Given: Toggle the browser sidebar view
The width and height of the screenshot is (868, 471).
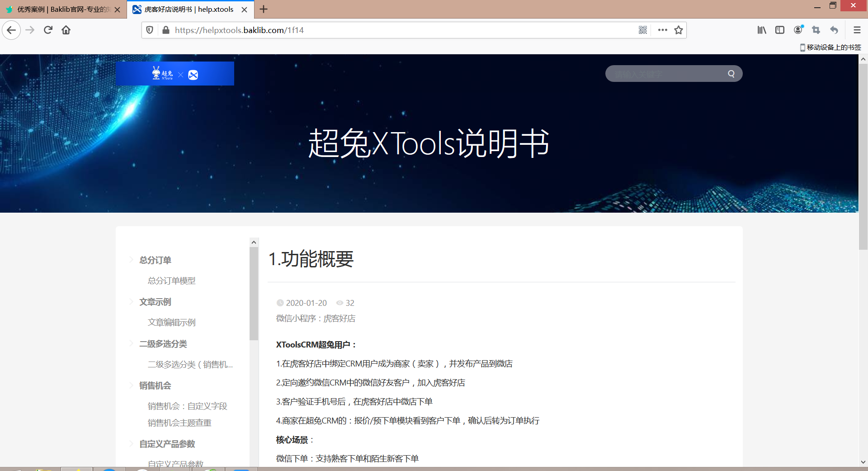Looking at the screenshot, I should 780,30.
